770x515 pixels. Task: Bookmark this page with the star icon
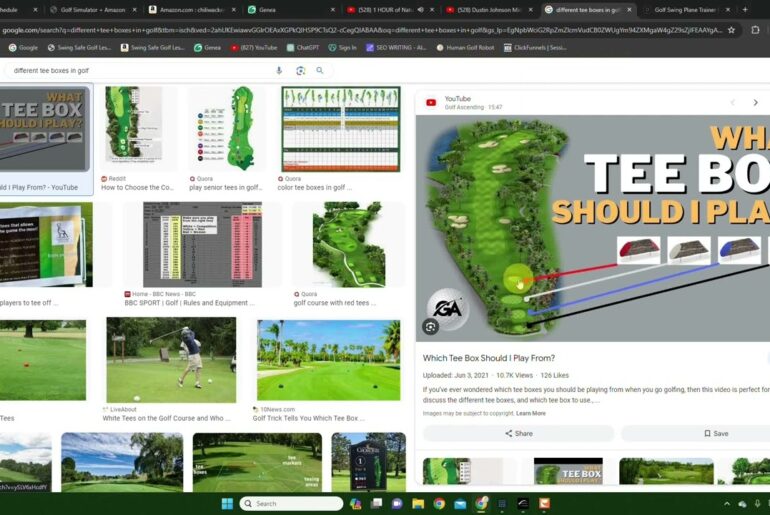(731, 30)
